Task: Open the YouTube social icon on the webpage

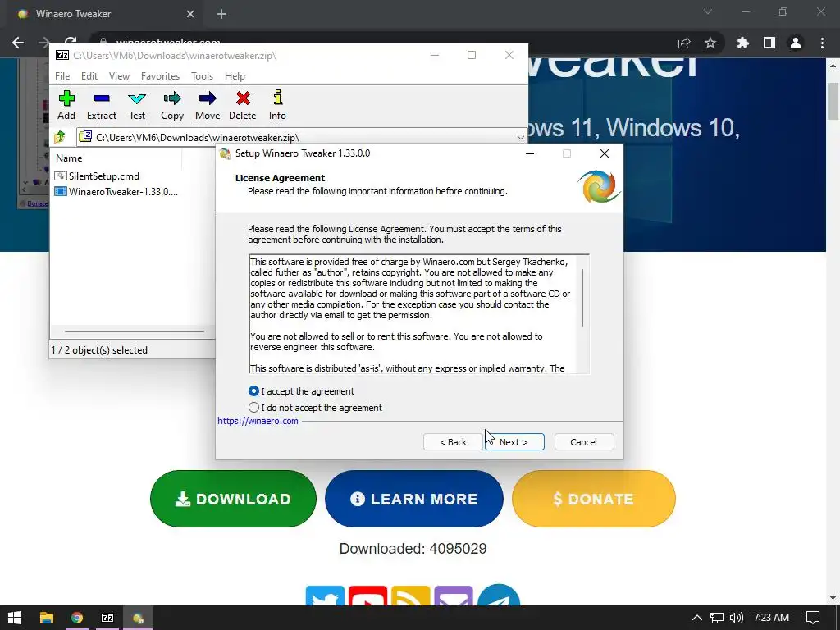Action: pos(368,596)
